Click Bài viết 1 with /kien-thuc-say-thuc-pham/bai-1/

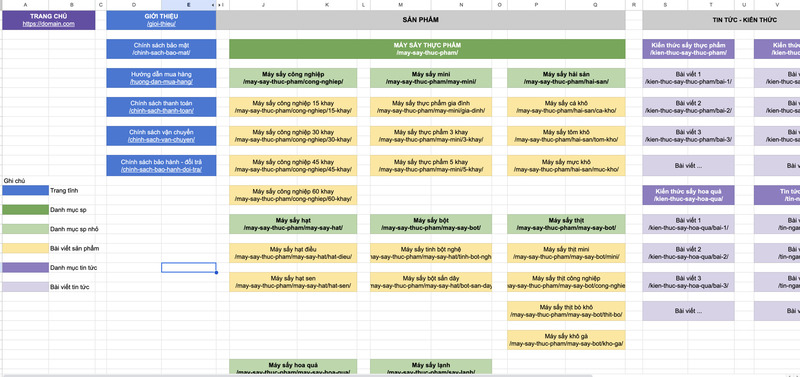(688, 78)
